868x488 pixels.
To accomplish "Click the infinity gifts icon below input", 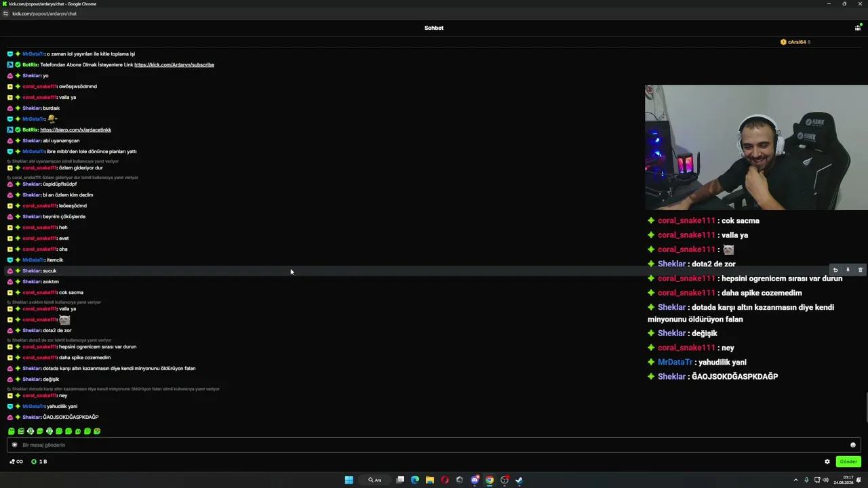I will pos(16,462).
